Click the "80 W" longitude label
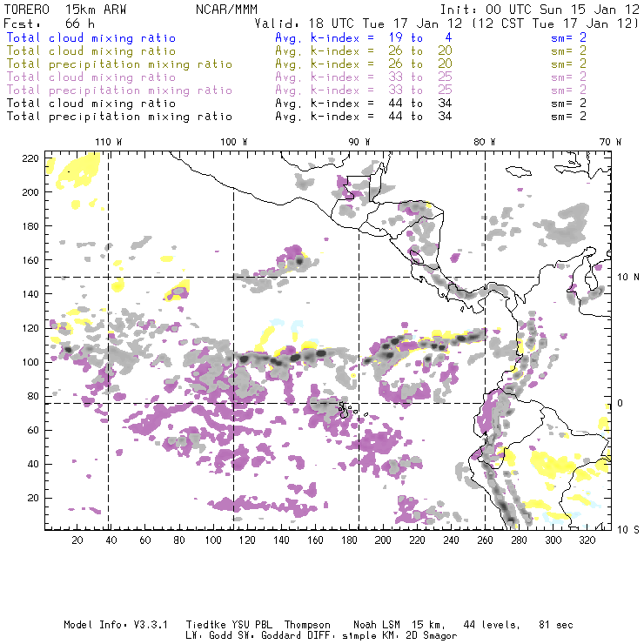Image resolution: width=644 pixels, height=644 pixels. point(485,142)
